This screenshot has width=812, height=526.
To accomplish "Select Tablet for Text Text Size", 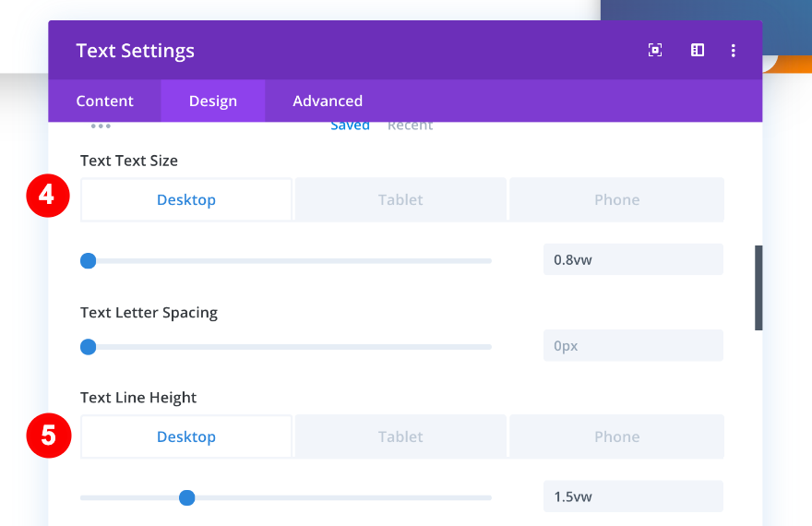I will 400,200.
